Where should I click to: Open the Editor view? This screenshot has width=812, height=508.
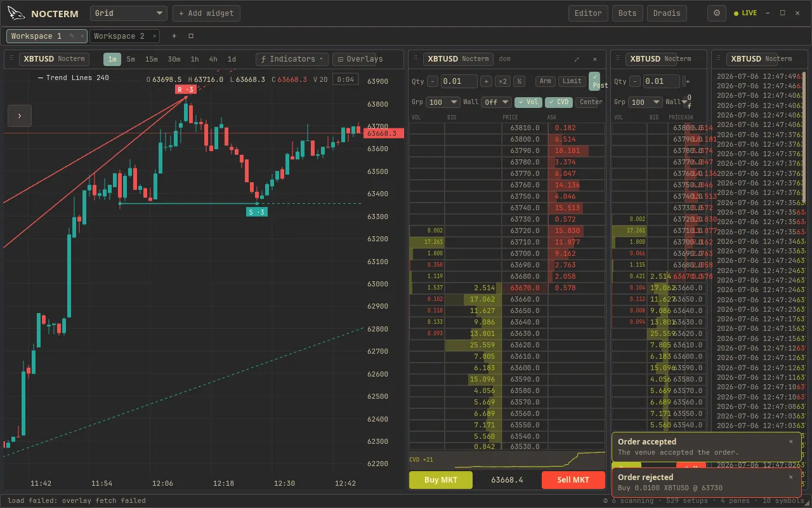click(x=588, y=13)
